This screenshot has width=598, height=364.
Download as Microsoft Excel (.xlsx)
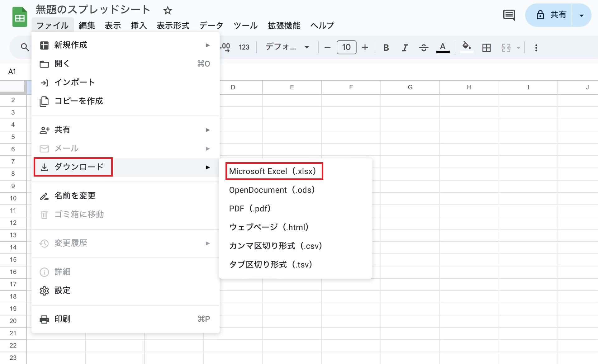tap(296, 171)
